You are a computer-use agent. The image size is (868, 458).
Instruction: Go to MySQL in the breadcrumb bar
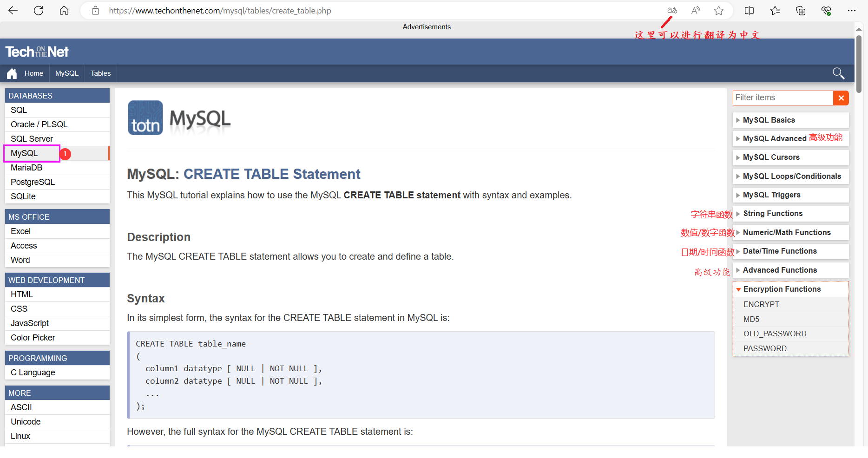point(67,73)
